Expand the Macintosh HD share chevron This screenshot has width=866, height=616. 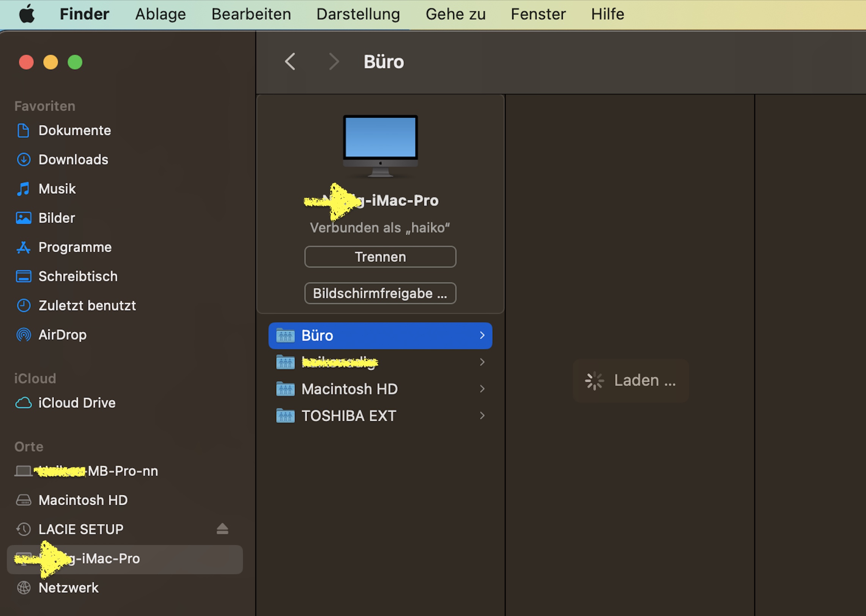(x=482, y=389)
